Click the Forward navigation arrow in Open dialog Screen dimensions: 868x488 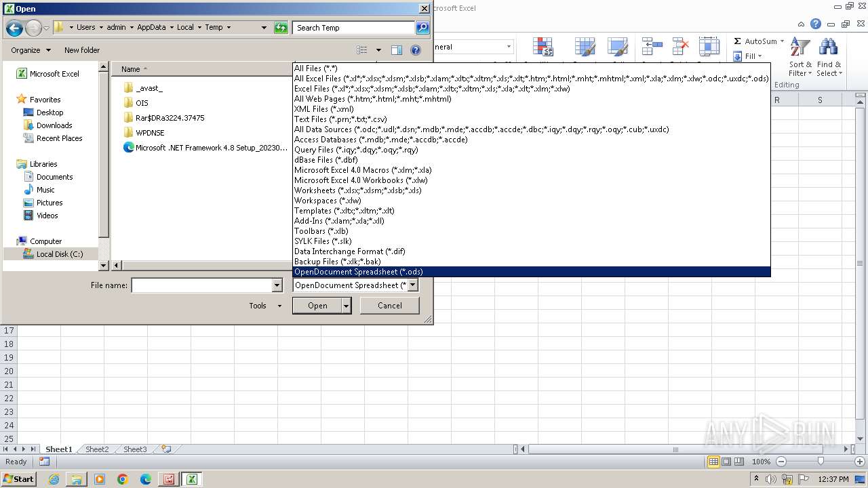pos(33,28)
